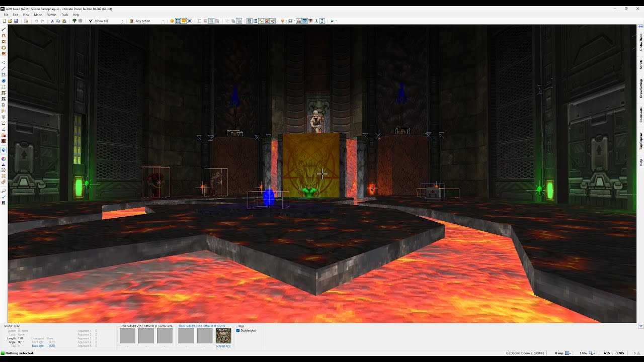This screenshot has height=362, width=644.
Task: Toggle the orange circle toolbar button
Action: 172,21
